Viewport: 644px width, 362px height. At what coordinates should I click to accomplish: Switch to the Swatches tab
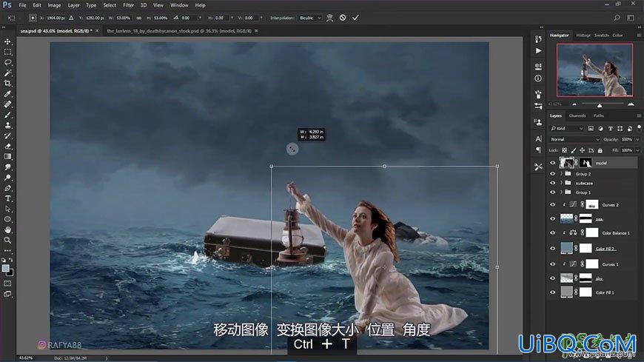coord(601,36)
